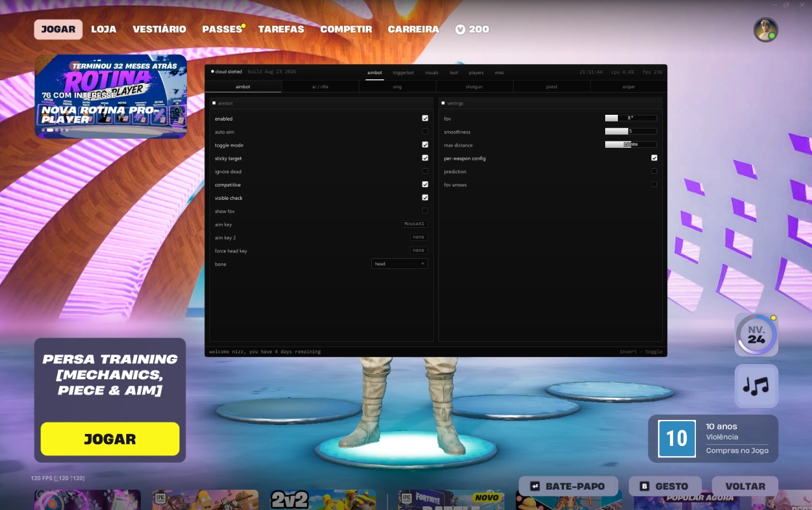The height and width of the screenshot is (510, 812).
Task: Click the VOLTAR button
Action: pyautogui.click(x=745, y=487)
